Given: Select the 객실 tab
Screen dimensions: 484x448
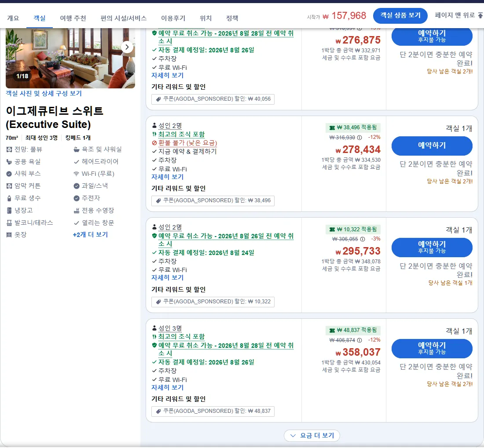Looking at the screenshot, I should click(40, 18).
